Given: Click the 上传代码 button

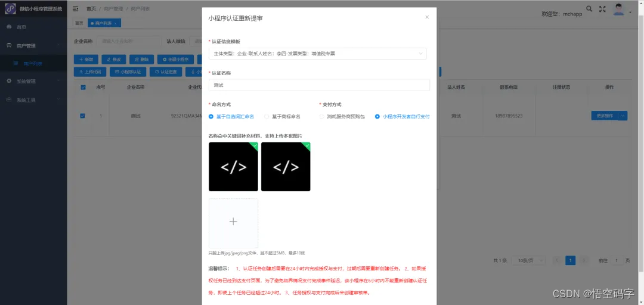Looking at the screenshot, I should click(90, 72).
